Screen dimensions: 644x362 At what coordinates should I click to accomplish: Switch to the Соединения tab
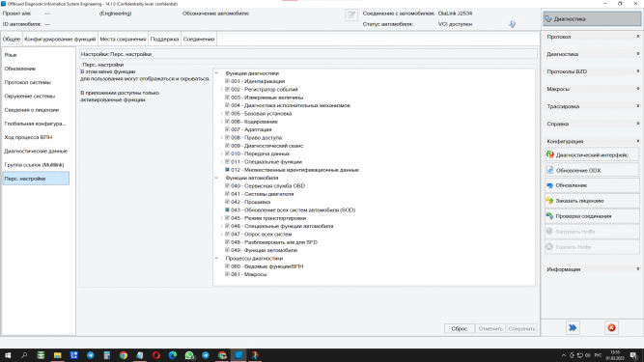[x=199, y=39]
